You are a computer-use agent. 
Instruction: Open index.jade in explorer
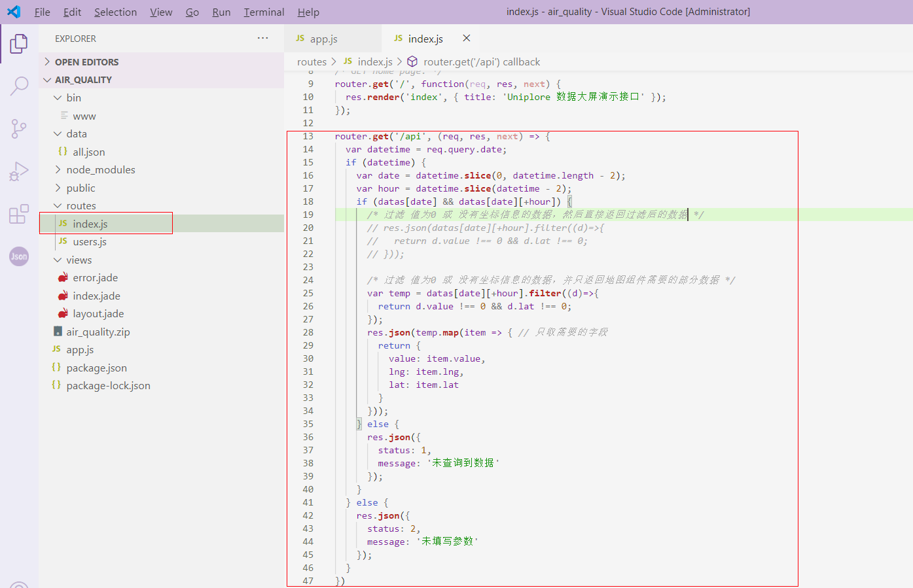coord(162,296)
